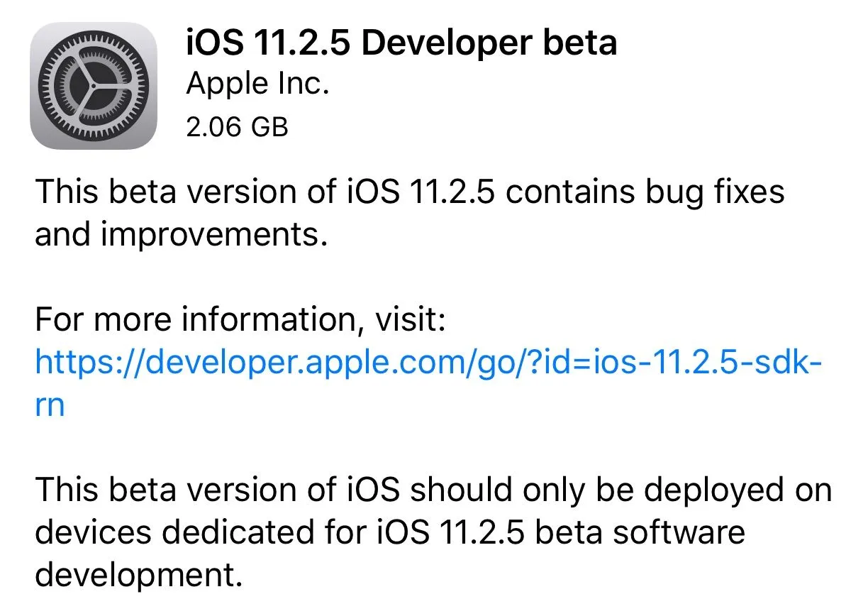This screenshot has height=599, width=868.
Task: Click the center hub of the gear icon
Action: pos(93,86)
